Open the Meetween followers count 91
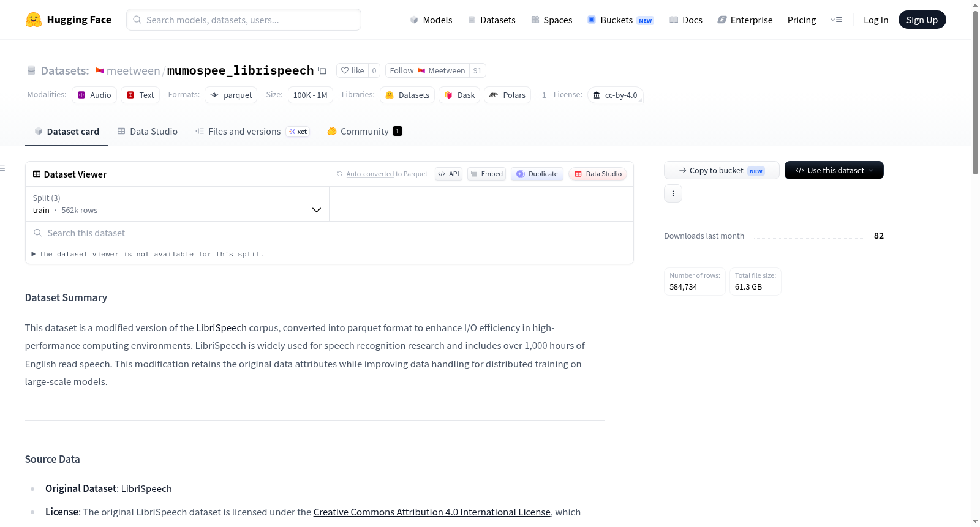980x527 pixels. point(478,70)
